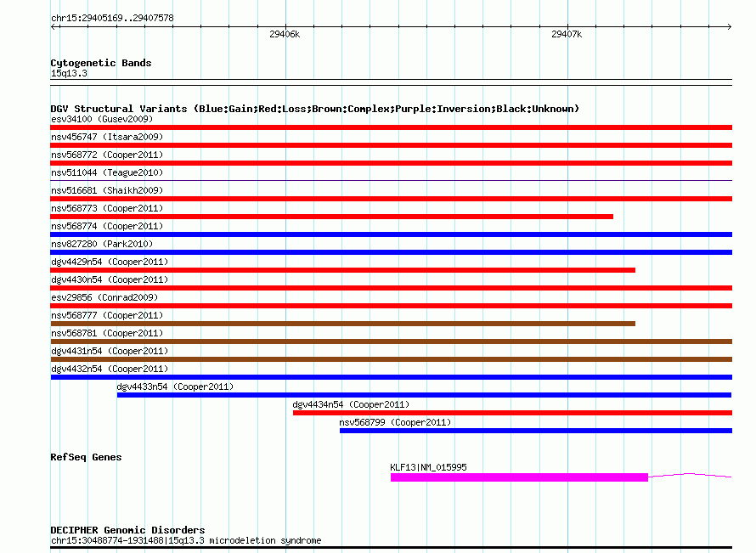Viewport: 756px width, 553px height.
Task: Select the KLF13|NM_015995 magenta gene bar
Action: (x=519, y=477)
